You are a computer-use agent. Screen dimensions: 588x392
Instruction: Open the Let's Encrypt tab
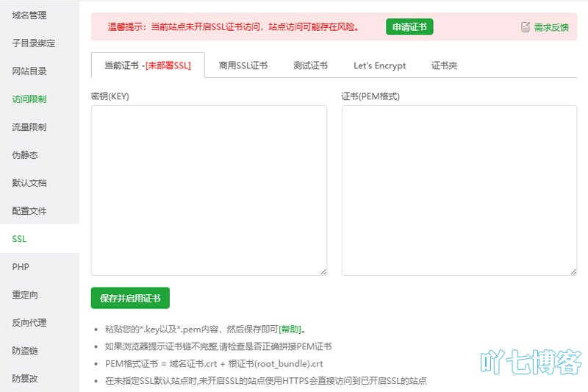tap(379, 65)
